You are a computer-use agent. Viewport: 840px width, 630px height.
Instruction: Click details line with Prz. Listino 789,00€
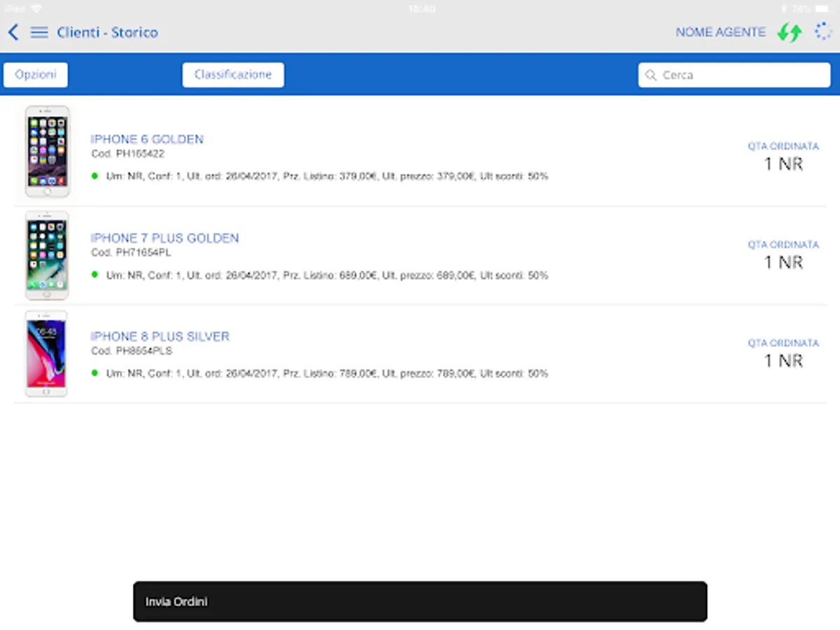[x=327, y=374]
